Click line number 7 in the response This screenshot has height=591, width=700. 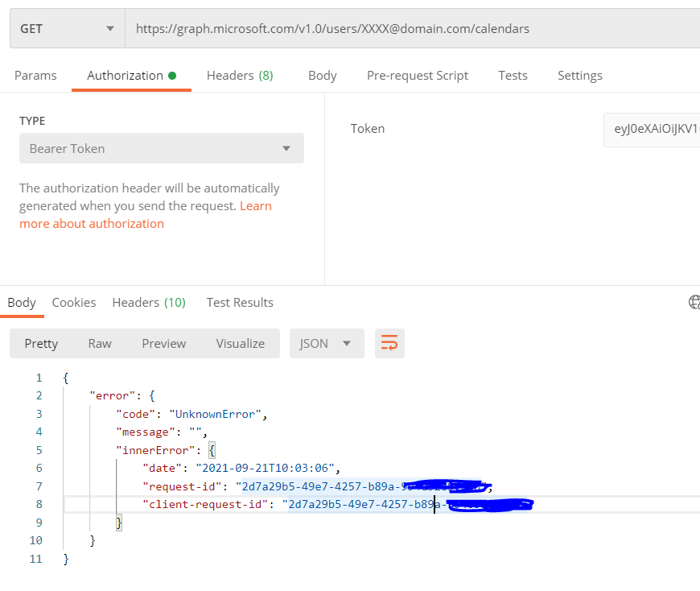tap(39, 486)
